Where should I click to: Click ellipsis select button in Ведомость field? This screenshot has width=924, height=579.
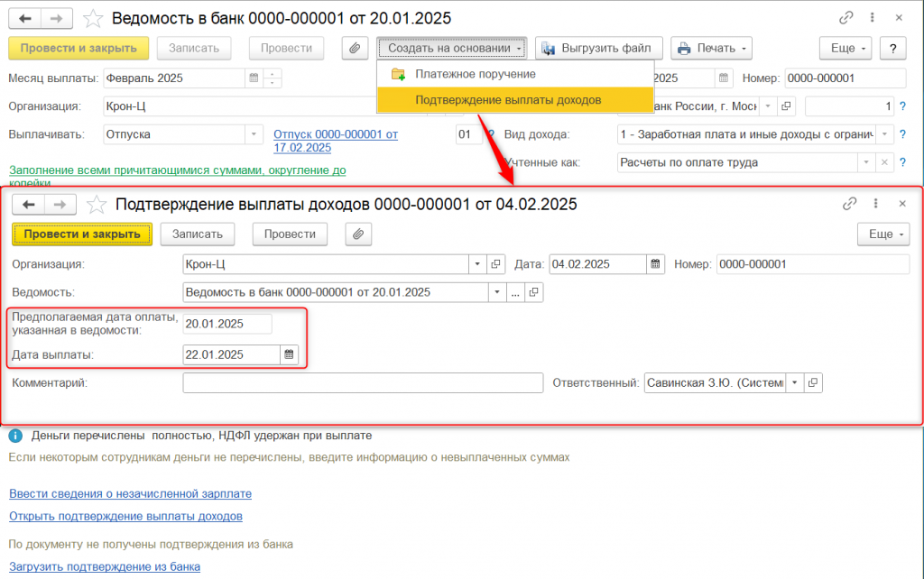pos(515,292)
